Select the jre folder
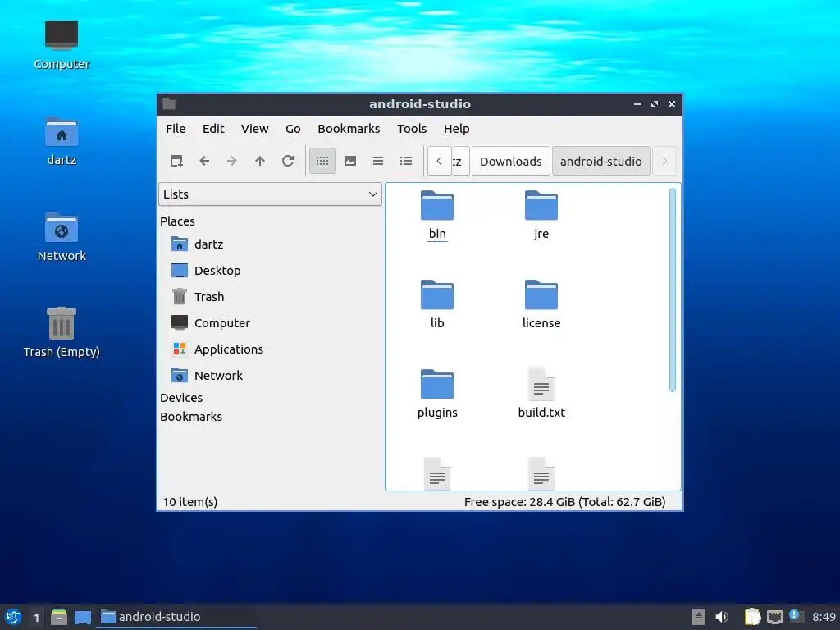840x630 pixels. [x=541, y=216]
